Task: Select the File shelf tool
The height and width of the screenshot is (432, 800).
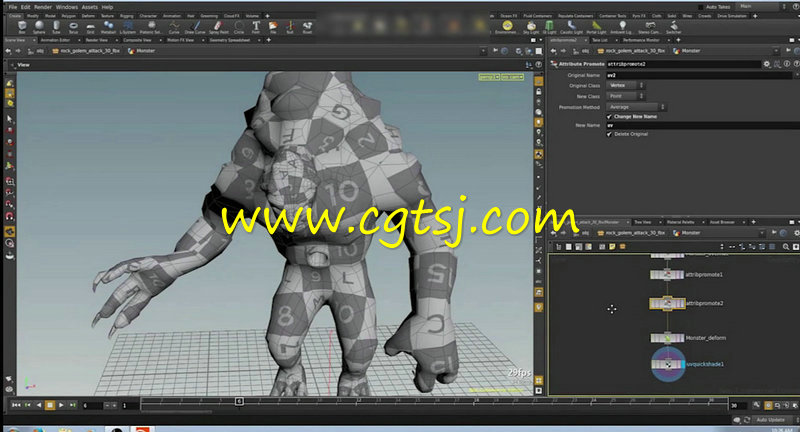Action: coord(273,27)
